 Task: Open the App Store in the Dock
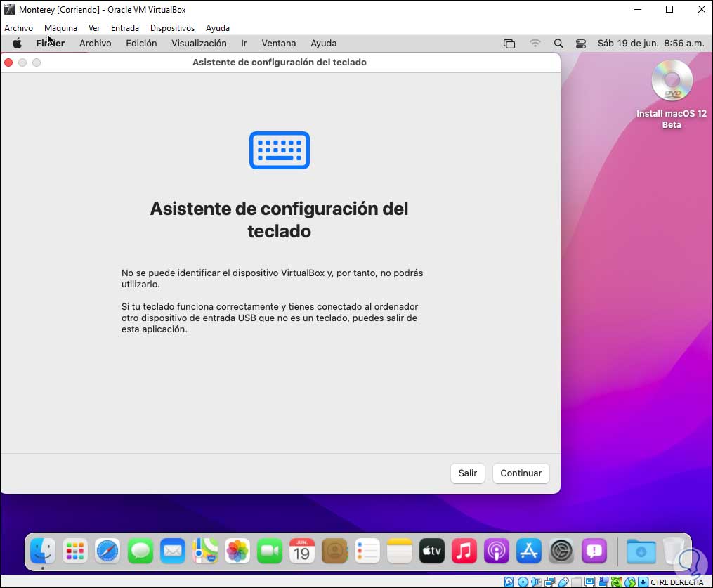[529, 551]
